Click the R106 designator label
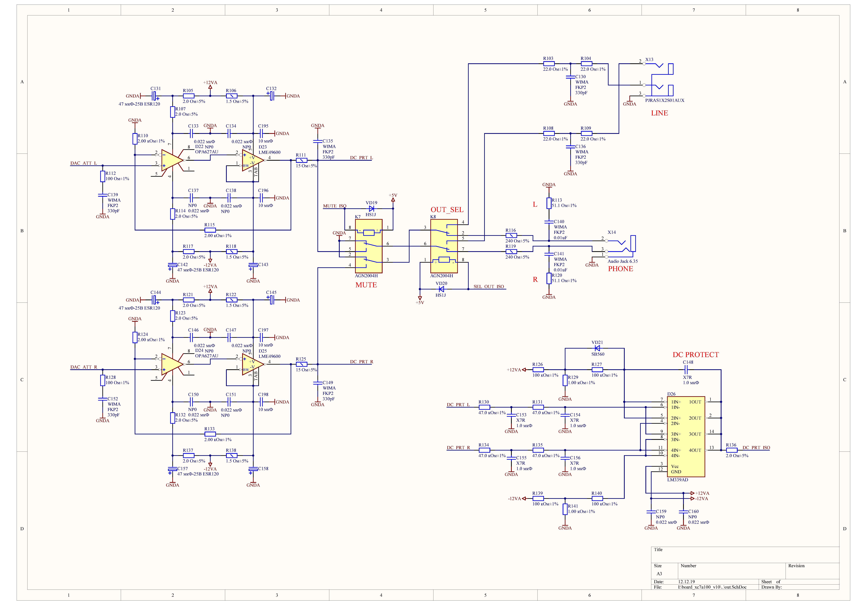The height and width of the screenshot is (607, 868). tap(231, 91)
